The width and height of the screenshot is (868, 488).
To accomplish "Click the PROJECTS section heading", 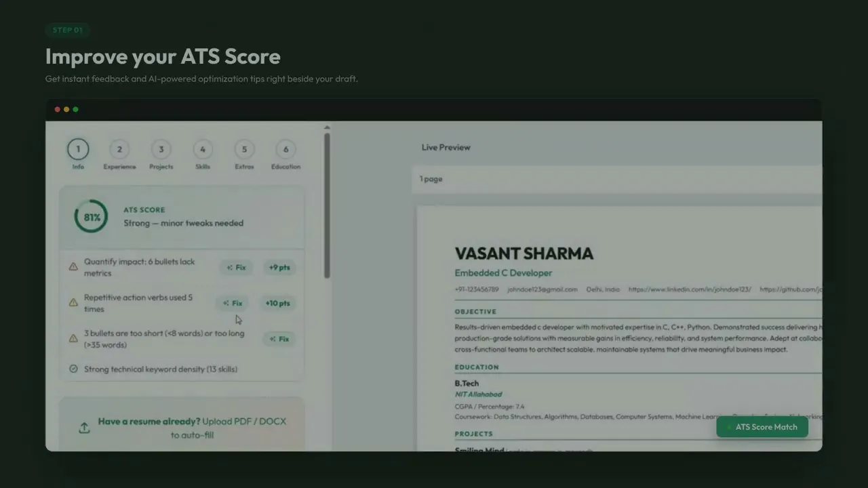I will 474,434.
